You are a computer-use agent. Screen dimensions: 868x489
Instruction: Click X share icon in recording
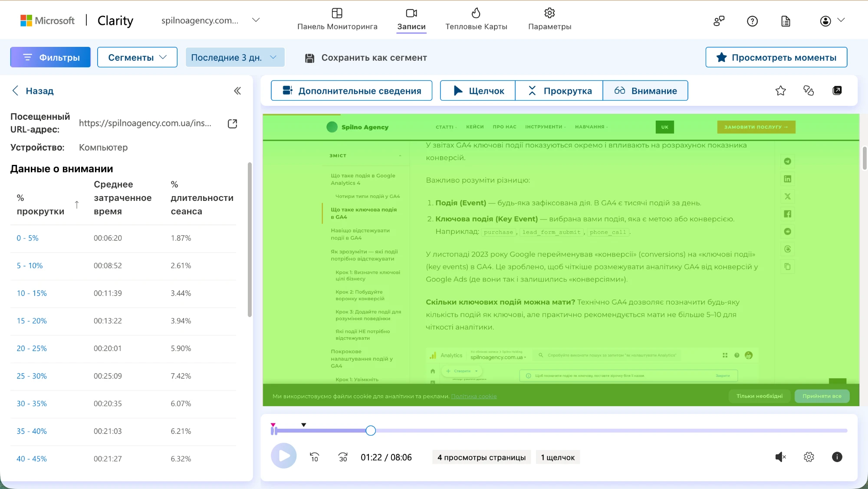point(787,197)
